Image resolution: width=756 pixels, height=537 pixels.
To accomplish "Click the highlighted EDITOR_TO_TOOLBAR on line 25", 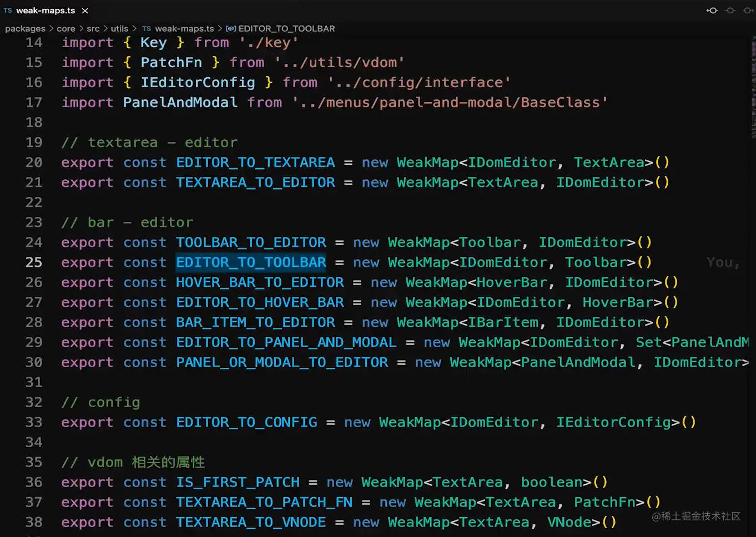I will pyautogui.click(x=251, y=262).
